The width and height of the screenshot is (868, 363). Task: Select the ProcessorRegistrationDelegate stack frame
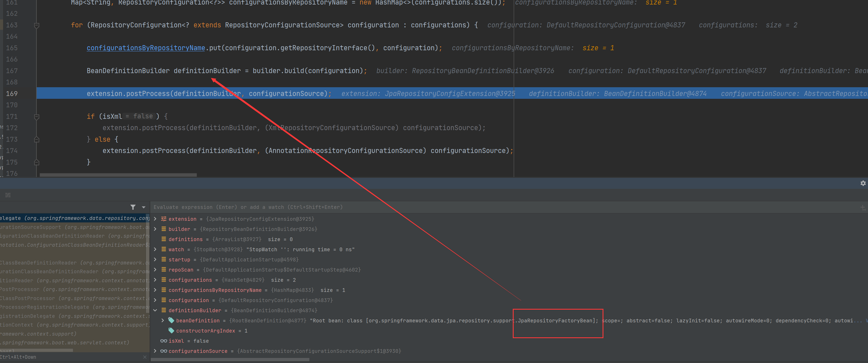coord(74,307)
